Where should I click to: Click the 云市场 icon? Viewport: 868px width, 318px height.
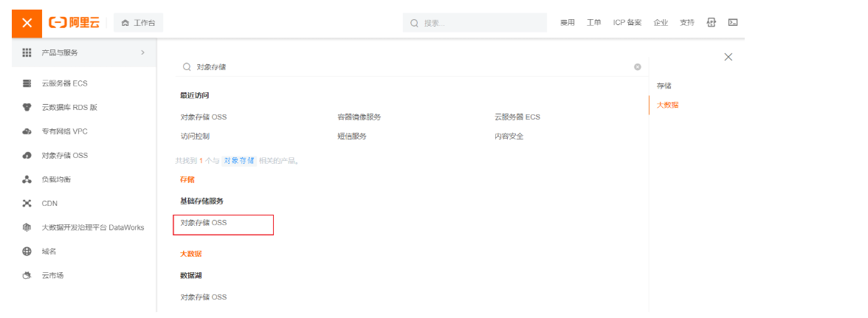(x=27, y=275)
